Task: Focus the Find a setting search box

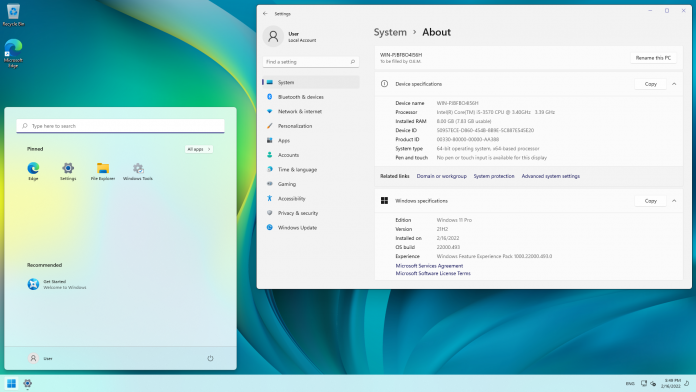Action: (x=310, y=62)
